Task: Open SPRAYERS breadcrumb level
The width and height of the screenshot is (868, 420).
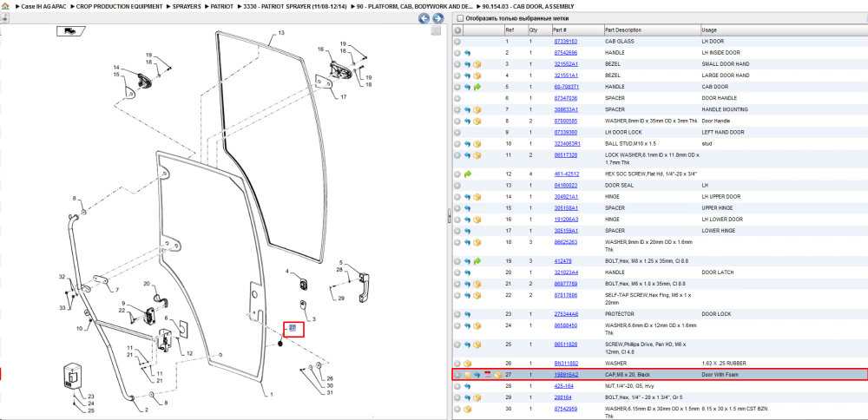Action: tap(187, 7)
